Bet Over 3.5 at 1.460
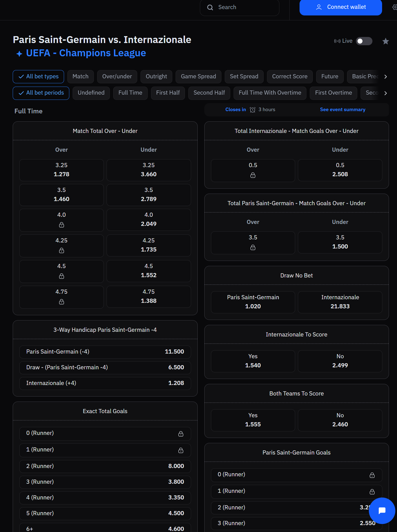 [x=62, y=195]
